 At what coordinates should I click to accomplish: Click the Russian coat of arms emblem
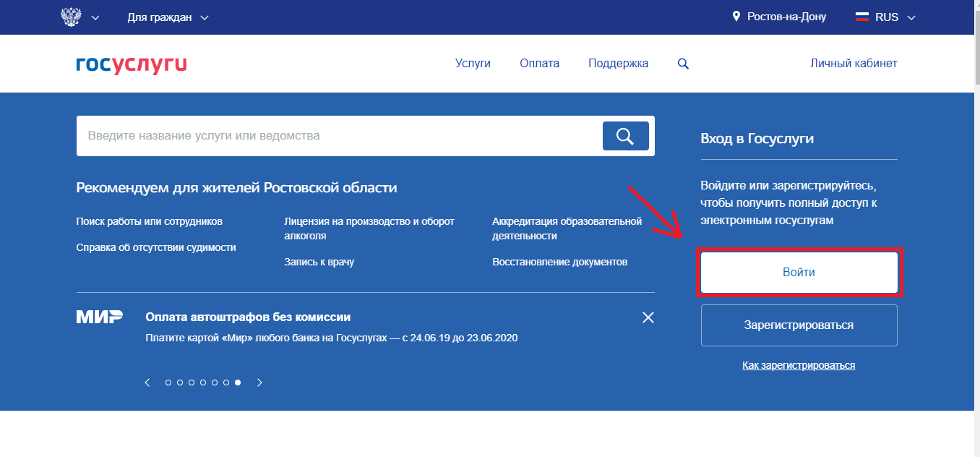coord(72,17)
